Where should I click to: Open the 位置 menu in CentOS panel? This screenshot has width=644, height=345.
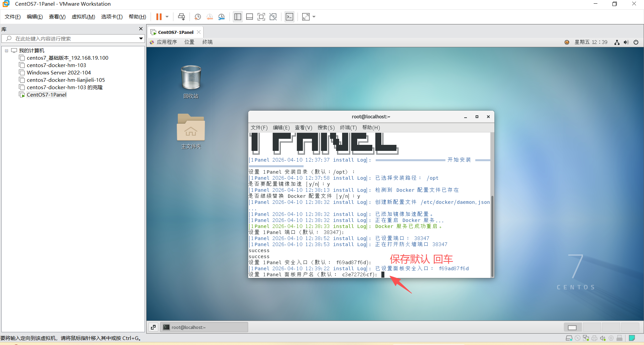click(189, 42)
